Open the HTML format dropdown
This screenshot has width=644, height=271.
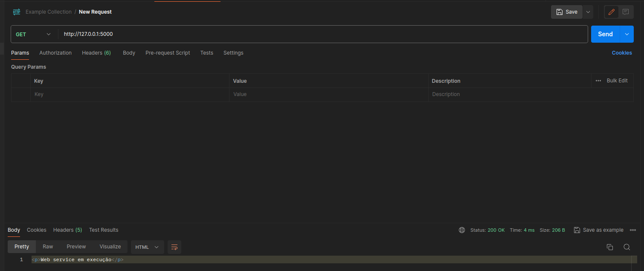click(x=147, y=247)
